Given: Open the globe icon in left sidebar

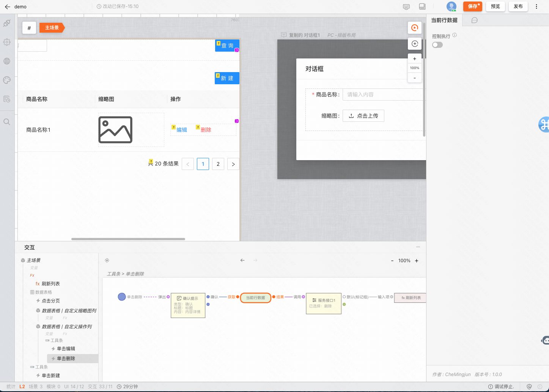Looking at the screenshot, I should (7, 61).
